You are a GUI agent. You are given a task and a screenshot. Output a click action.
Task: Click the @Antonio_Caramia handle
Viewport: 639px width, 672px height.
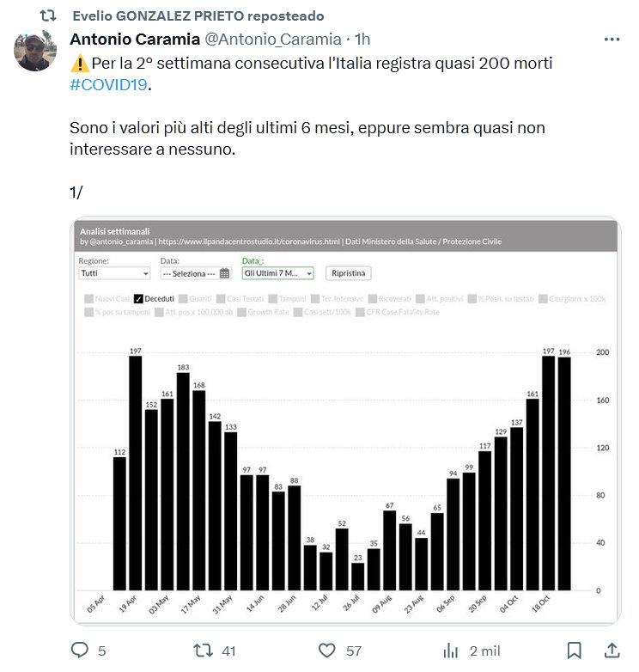tap(271, 40)
